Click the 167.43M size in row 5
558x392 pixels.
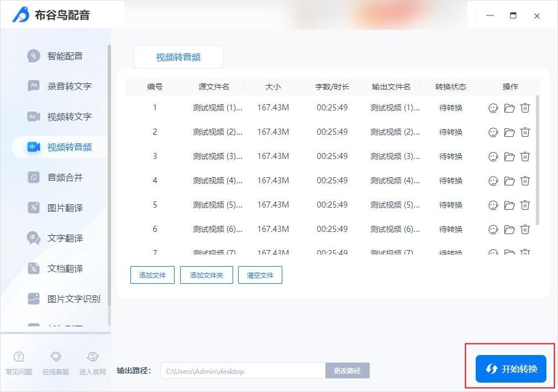pos(273,204)
